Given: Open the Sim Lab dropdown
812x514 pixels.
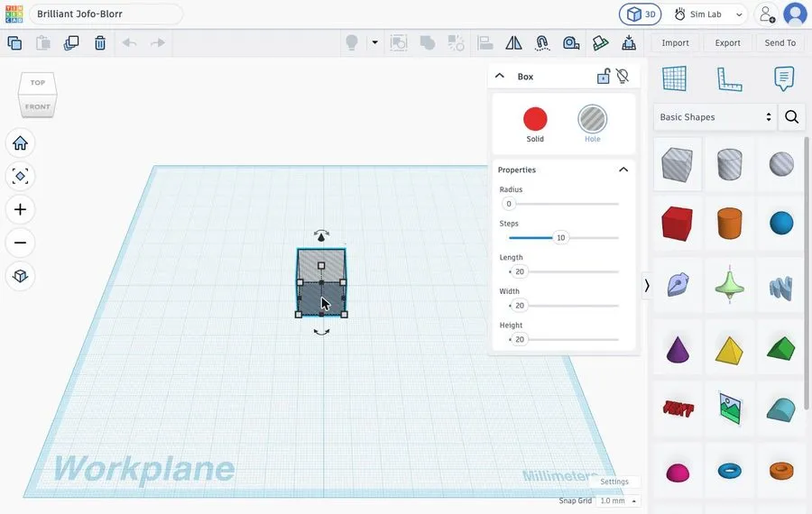Looking at the screenshot, I should pyautogui.click(x=708, y=14).
